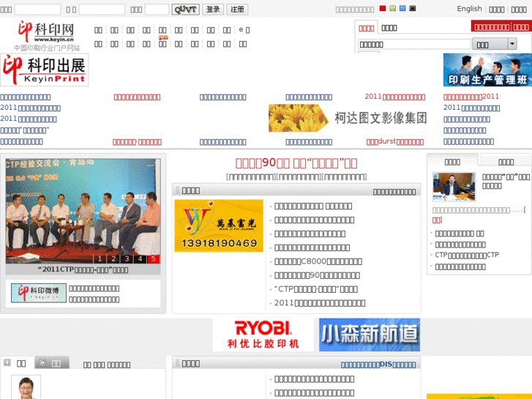Image resolution: width=532 pixels, height=399 pixels.
Task: Click the red banner button at top right
Action: coord(501,27)
